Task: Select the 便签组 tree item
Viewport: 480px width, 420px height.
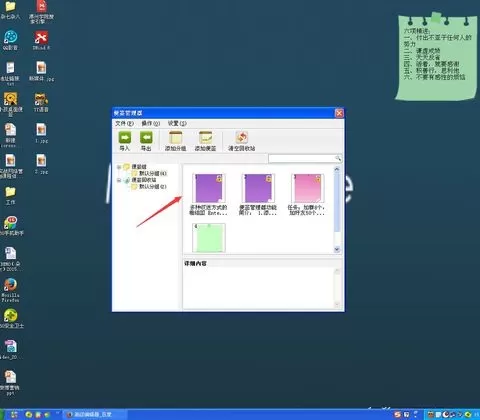Action: pyautogui.click(x=139, y=167)
